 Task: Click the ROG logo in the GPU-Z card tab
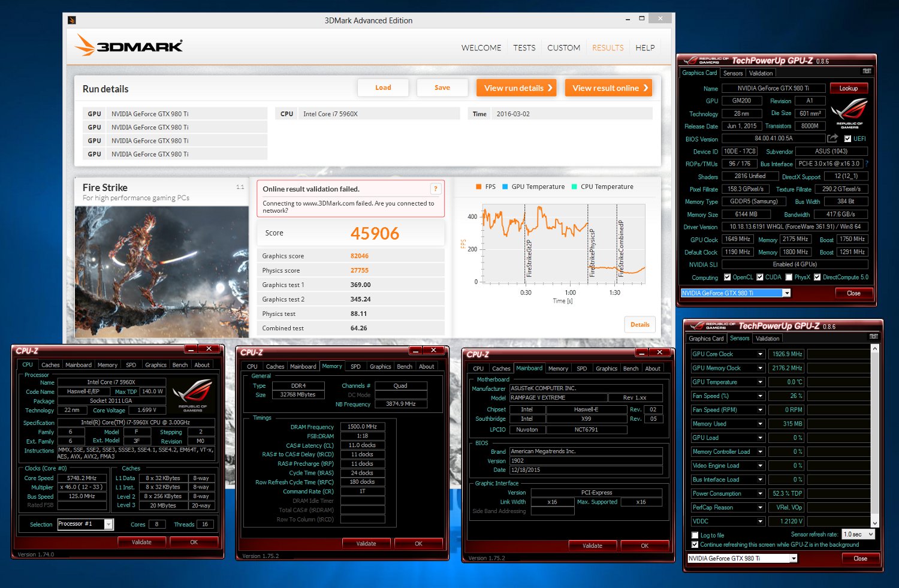click(x=849, y=113)
